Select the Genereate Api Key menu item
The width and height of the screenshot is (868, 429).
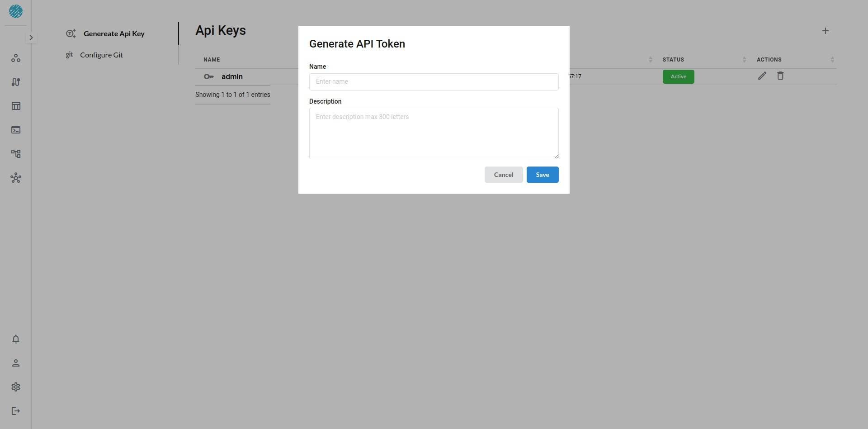click(114, 33)
